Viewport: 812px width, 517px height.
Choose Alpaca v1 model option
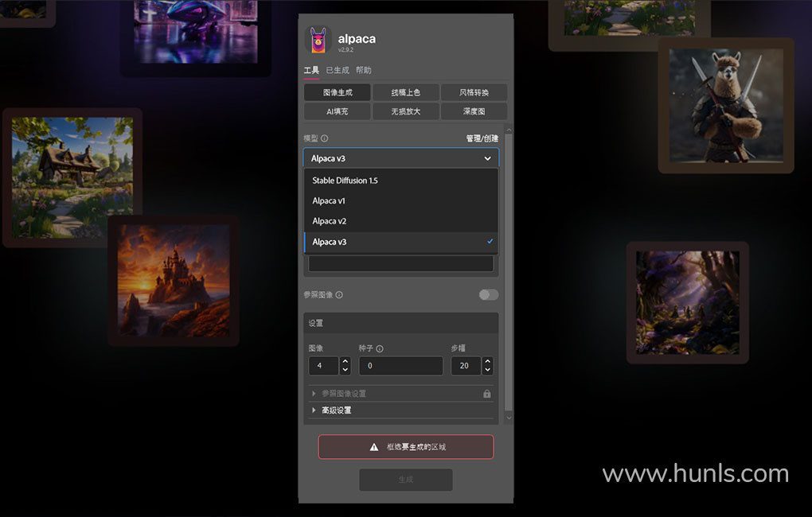[400, 200]
